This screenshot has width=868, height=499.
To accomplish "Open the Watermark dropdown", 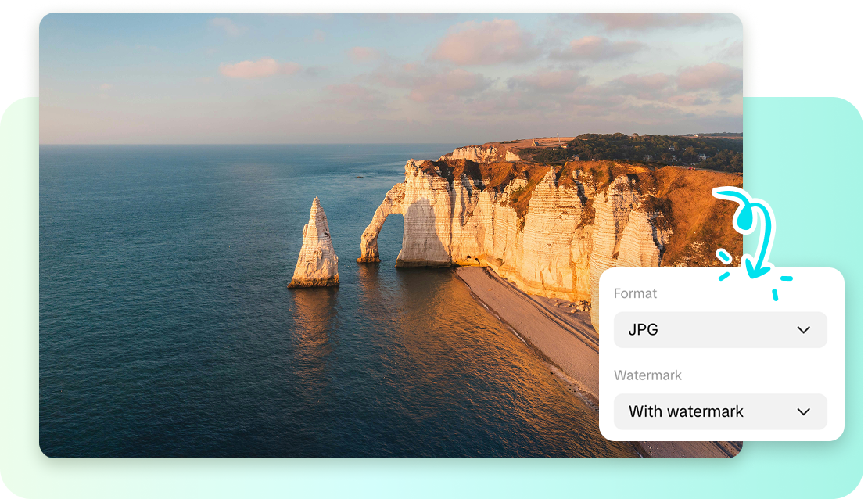I will pyautogui.click(x=719, y=411).
